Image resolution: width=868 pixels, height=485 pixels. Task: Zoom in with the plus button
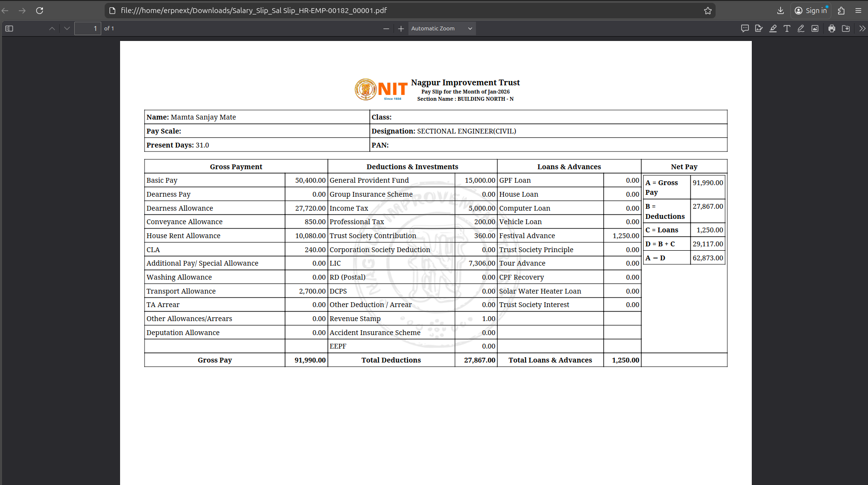401,28
